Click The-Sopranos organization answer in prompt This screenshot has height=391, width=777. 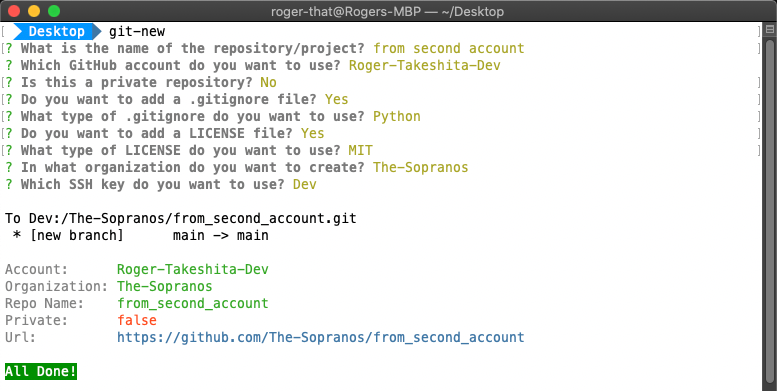pos(421,168)
